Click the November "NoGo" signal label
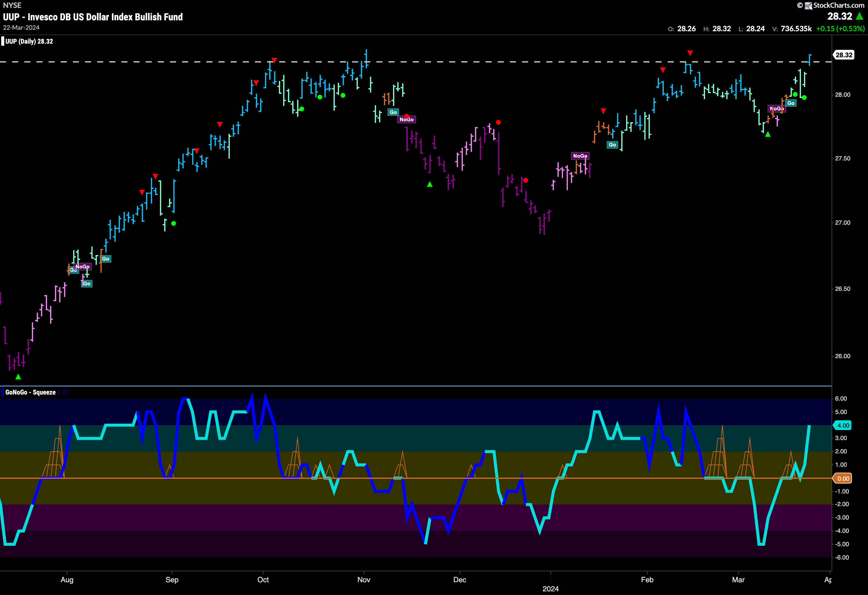The width and height of the screenshot is (868, 595). click(406, 120)
